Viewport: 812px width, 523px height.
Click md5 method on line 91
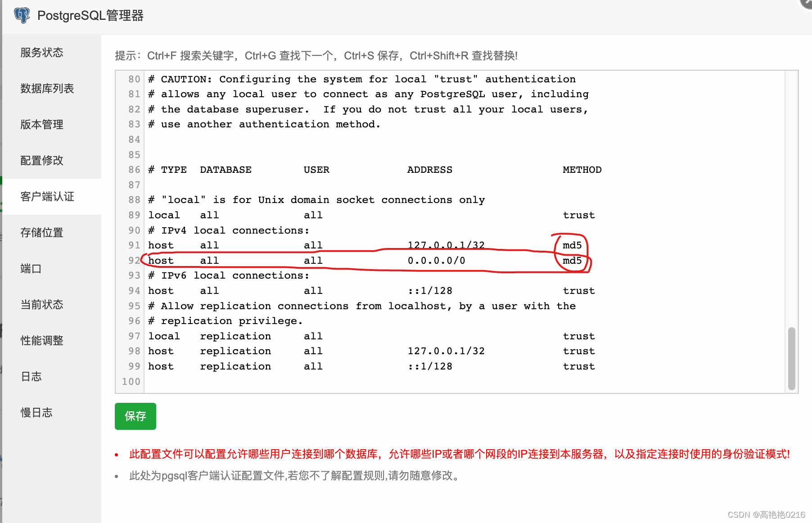(x=572, y=245)
